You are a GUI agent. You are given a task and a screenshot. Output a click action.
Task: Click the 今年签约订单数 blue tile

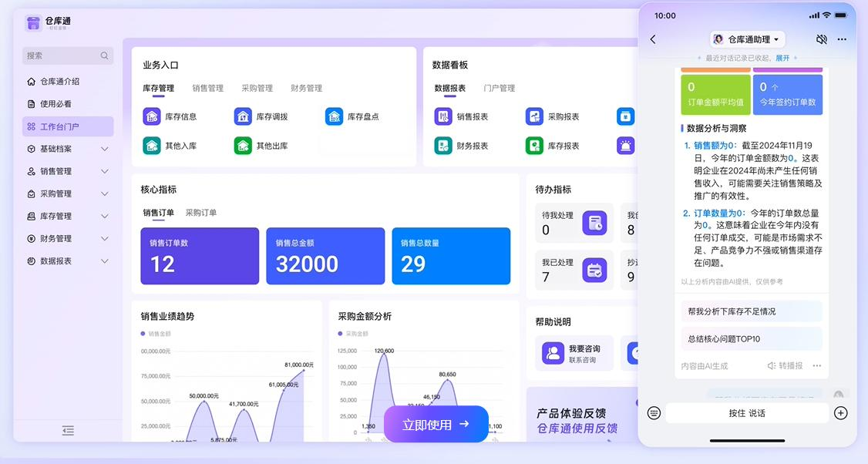click(x=788, y=94)
